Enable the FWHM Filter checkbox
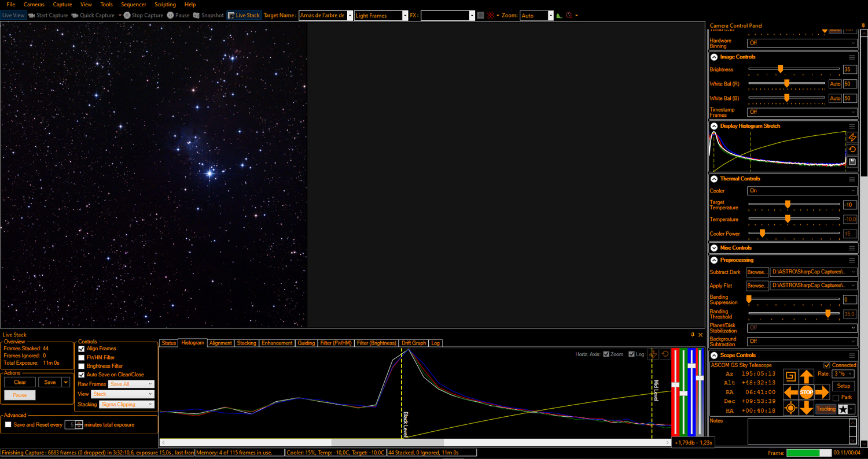This screenshot has height=459, width=868. (82, 358)
